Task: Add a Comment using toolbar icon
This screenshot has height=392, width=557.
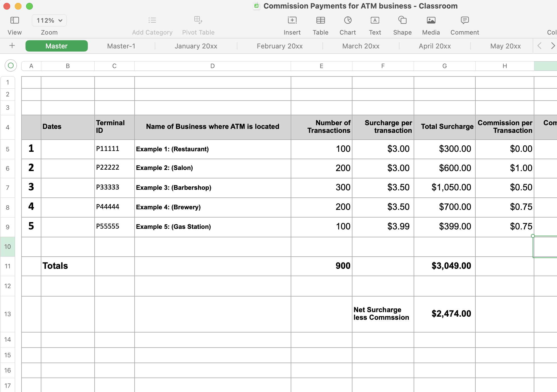Action: pyautogui.click(x=465, y=20)
